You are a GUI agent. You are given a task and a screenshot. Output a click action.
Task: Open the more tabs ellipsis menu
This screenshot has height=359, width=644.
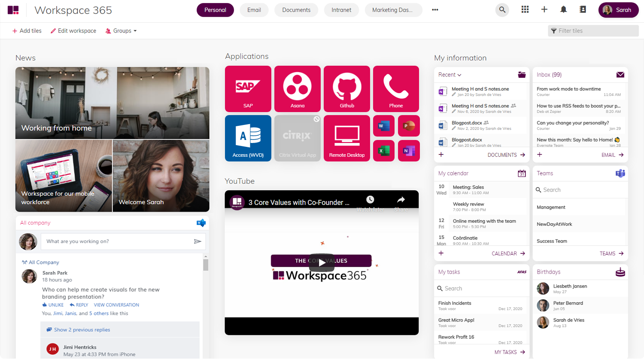click(435, 10)
